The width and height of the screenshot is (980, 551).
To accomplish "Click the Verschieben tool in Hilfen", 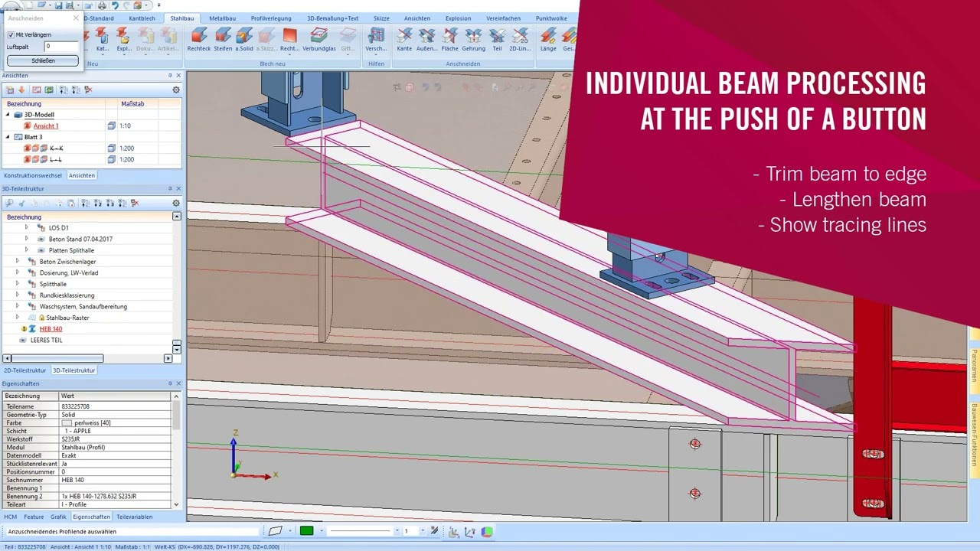I will (x=376, y=40).
